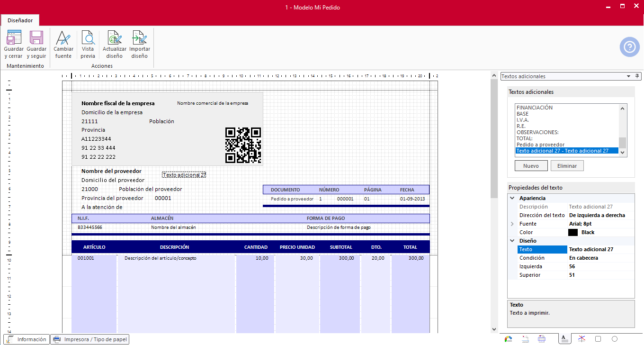Open the help question mark icon

click(630, 47)
